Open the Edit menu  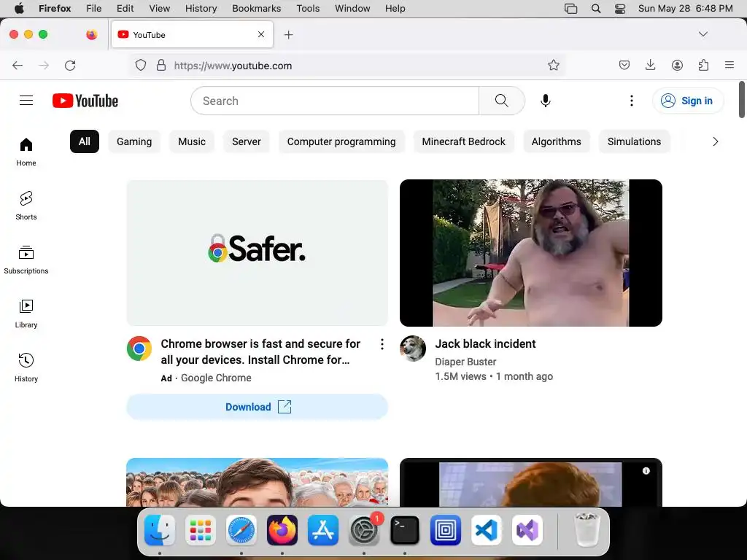125,8
